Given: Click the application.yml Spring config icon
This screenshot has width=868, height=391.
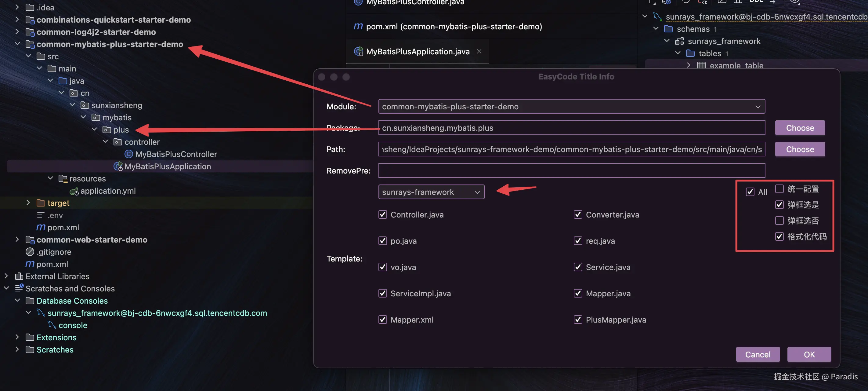Looking at the screenshot, I should tap(74, 191).
